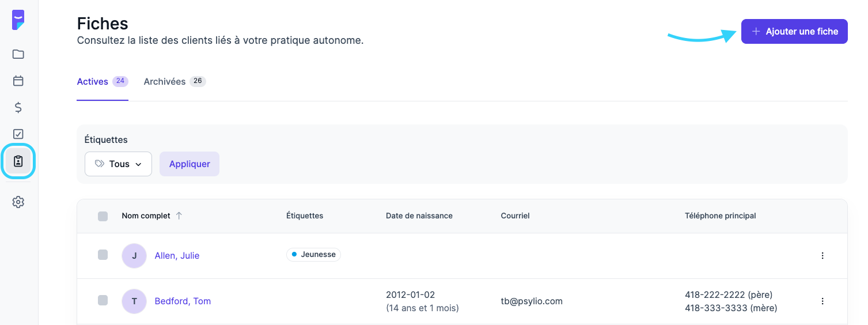The height and width of the screenshot is (325, 868).
Task: Click the Ajouter une fiche button
Action: 794,32
